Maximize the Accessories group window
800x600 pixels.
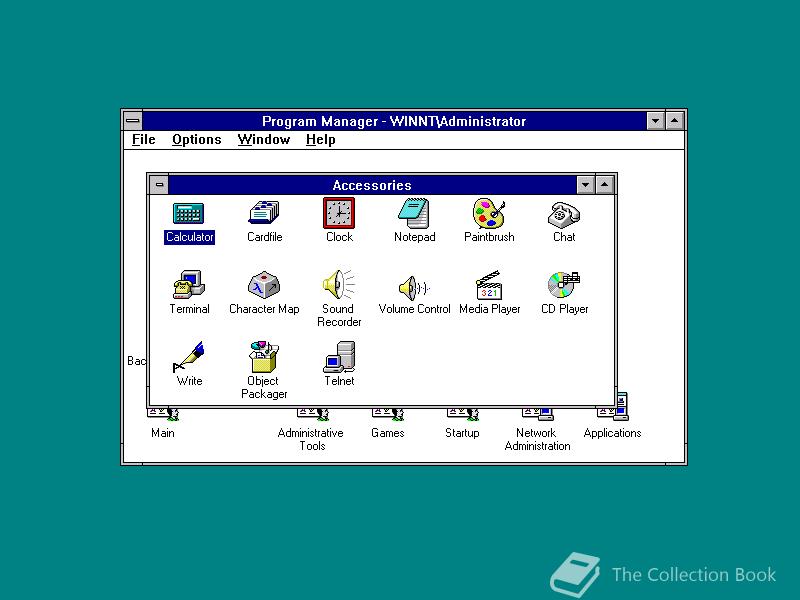tap(605, 185)
